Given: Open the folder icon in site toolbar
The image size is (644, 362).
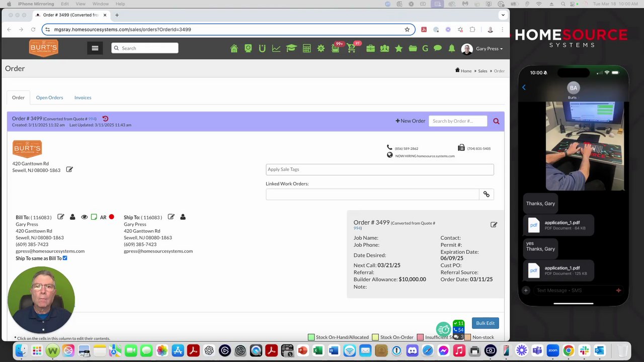Looking at the screenshot, I should tap(413, 48).
